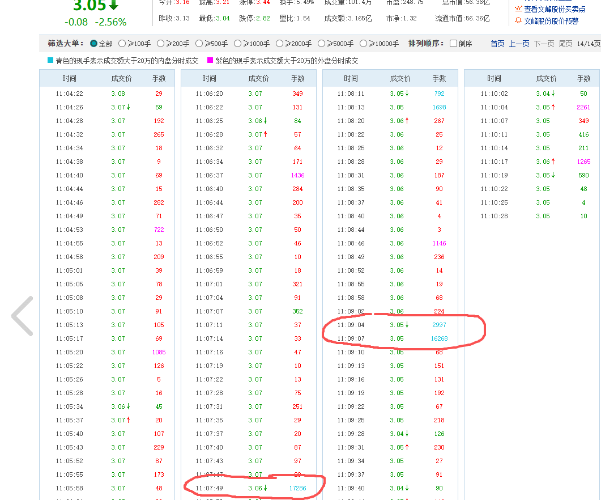Select the ≥1000手 filter radio button
Viewport: 601px width, 500px height.
click(238, 44)
